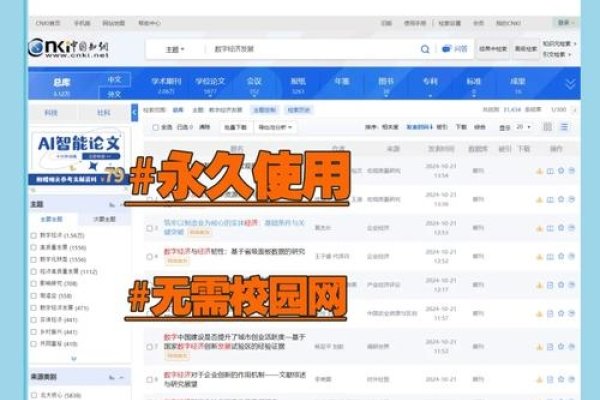The image size is (600, 400).
Task: Star result number 3 as favorite
Action: click(561, 228)
